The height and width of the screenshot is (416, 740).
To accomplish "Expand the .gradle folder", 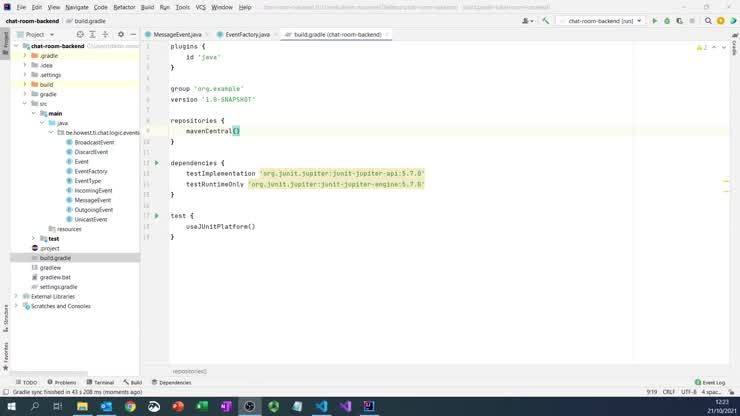I will (x=25, y=55).
